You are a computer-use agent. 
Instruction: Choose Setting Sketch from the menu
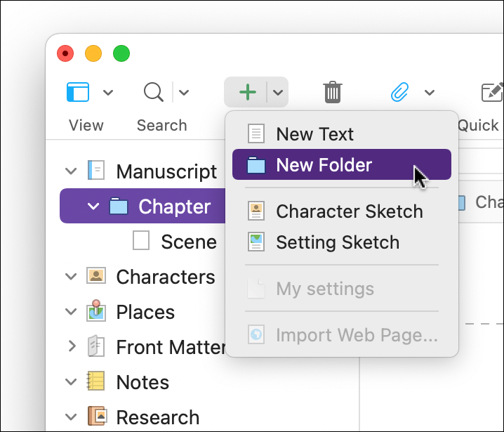337,242
